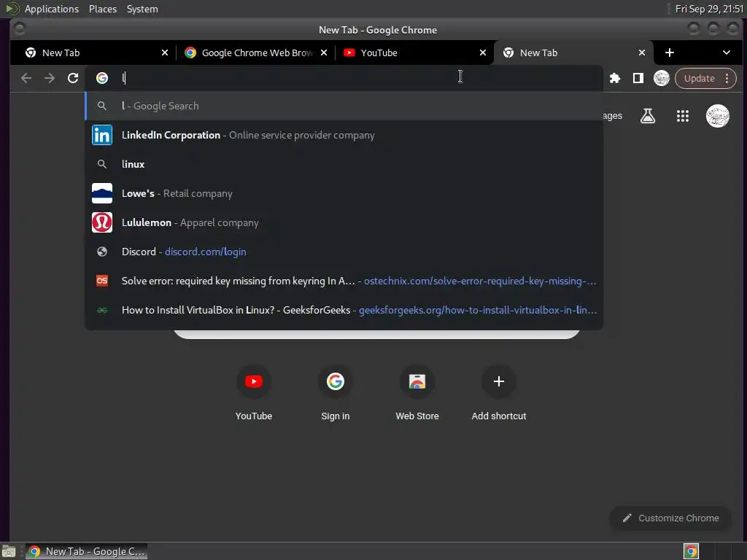Screen dimensions: 747x560
Task: Click the date and time in the top panel
Action: point(709,9)
